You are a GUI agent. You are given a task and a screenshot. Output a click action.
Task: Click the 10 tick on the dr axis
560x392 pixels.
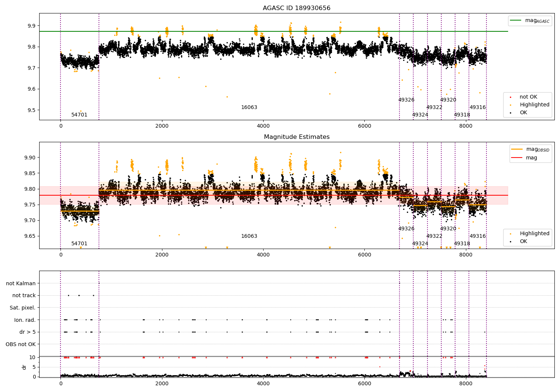(32, 357)
